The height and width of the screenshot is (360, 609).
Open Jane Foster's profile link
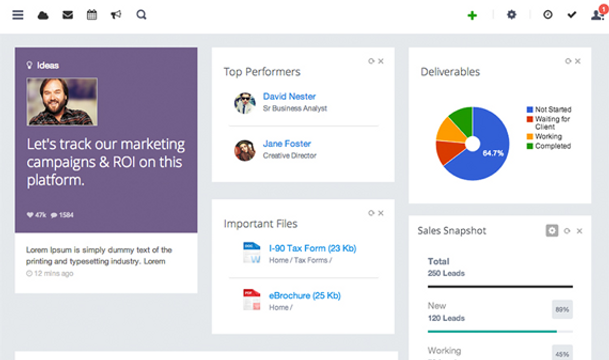pyautogui.click(x=287, y=144)
